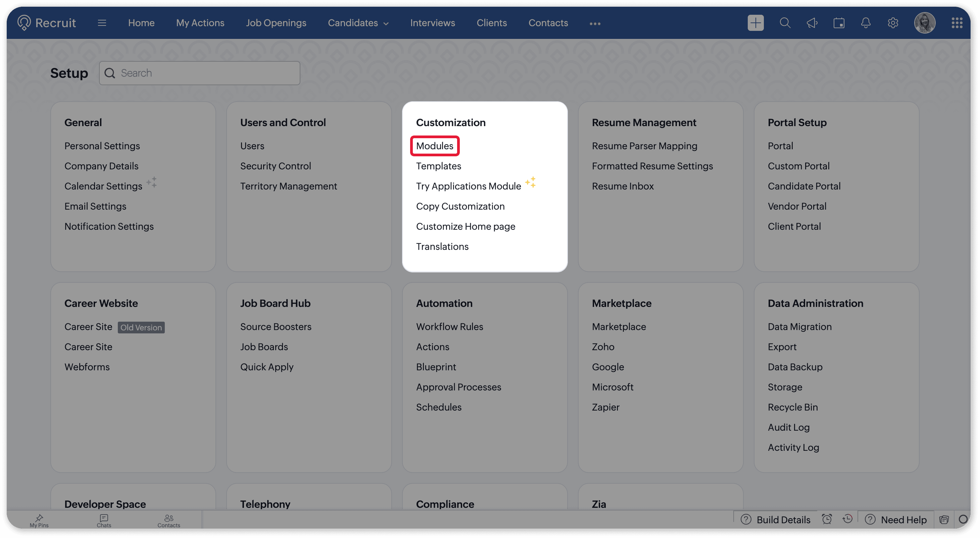
Task: Open the Chats icon in bottom bar
Action: tap(104, 520)
